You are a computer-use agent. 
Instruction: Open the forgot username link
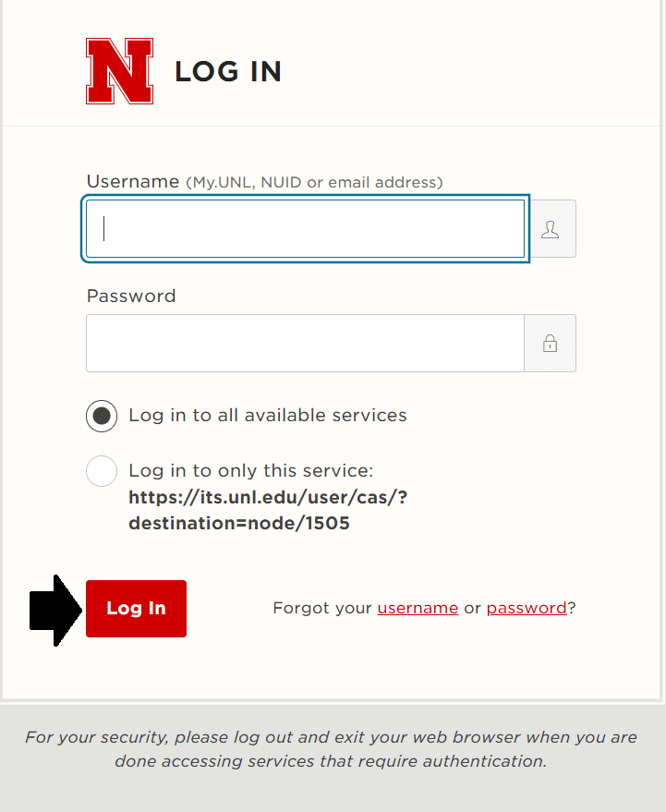(x=418, y=608)
